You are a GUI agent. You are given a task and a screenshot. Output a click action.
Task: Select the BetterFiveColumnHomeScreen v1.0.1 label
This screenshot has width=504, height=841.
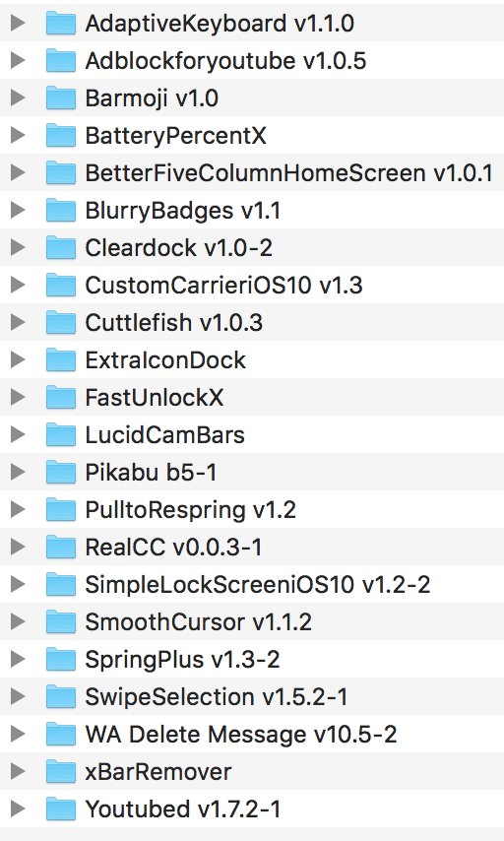(x=289, y=172)
